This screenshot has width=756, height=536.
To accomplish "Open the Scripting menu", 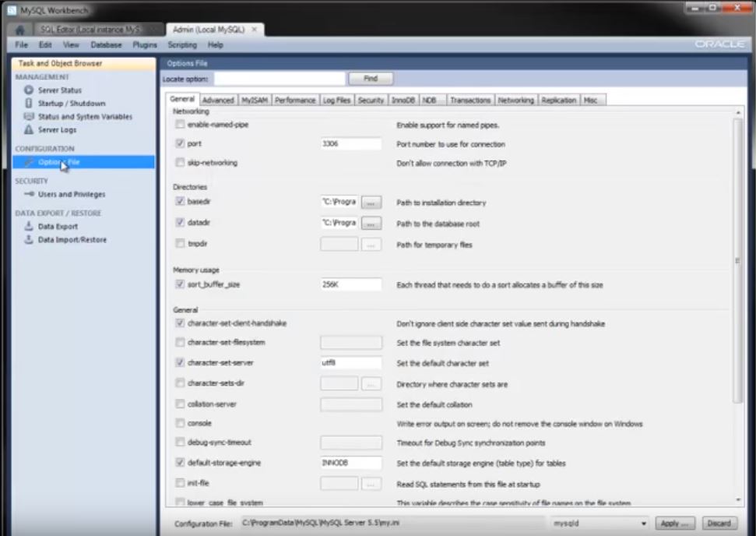I will pos(182,45).
